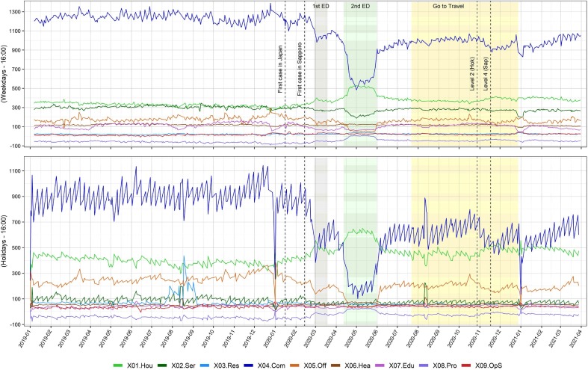
Task: Click the '(Weekdays - 16:00)' y-axis title
Action: pos(4,74)
